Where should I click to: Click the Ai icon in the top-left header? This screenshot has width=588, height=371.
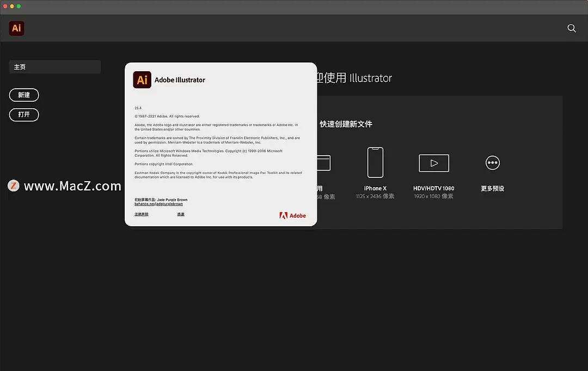pos(16,28)
